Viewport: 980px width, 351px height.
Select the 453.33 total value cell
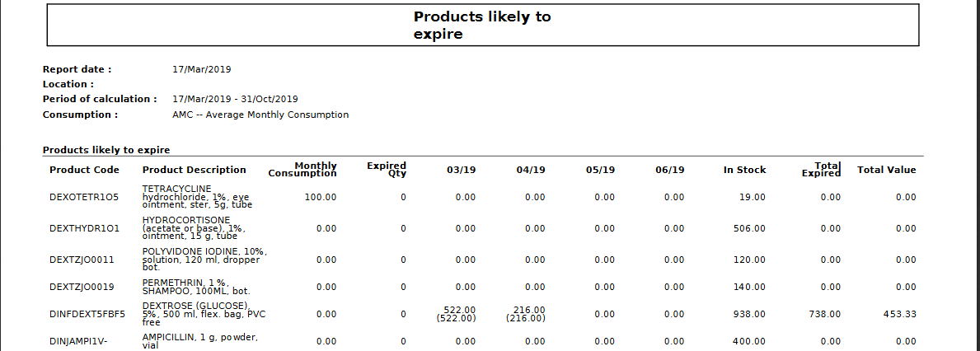pos(899,314)
